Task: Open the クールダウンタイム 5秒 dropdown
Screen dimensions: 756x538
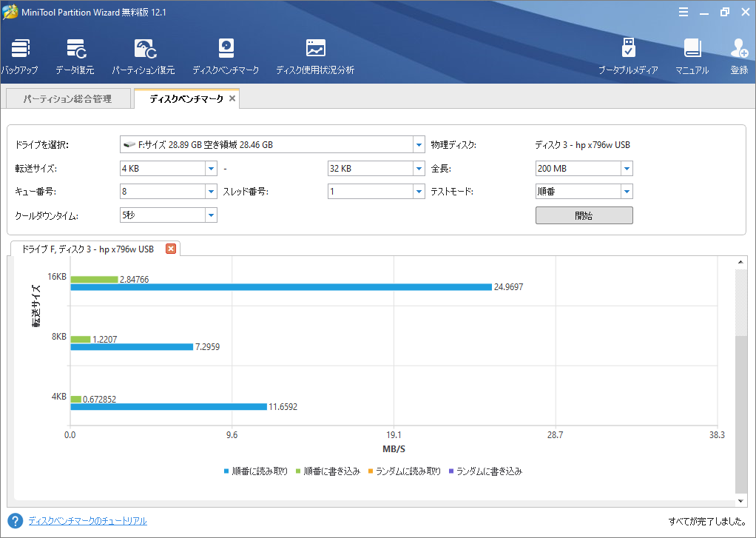Action: tap(211, 215)
